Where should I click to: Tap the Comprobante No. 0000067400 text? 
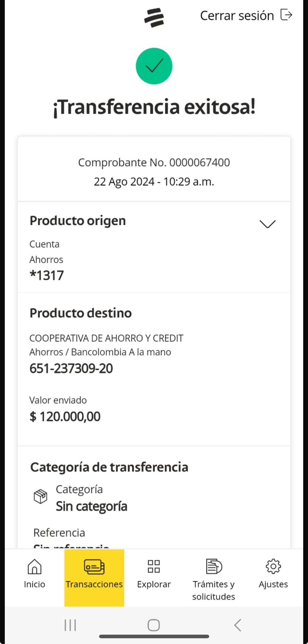click(x=154, y=163)
